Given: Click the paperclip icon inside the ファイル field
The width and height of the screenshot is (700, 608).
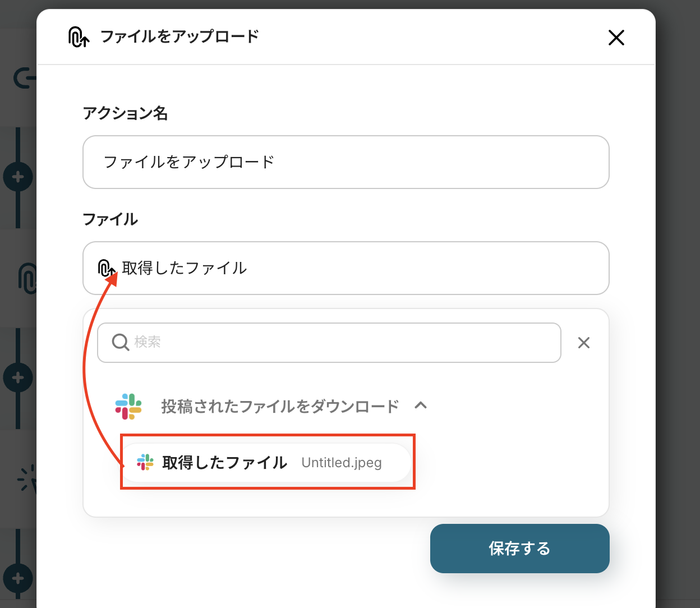Looking at the screenshot, I should coord(106,268).
